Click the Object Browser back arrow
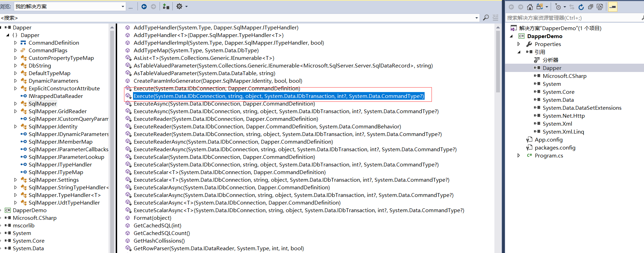Viewport: 644px width, 253px height. [144, 7]
